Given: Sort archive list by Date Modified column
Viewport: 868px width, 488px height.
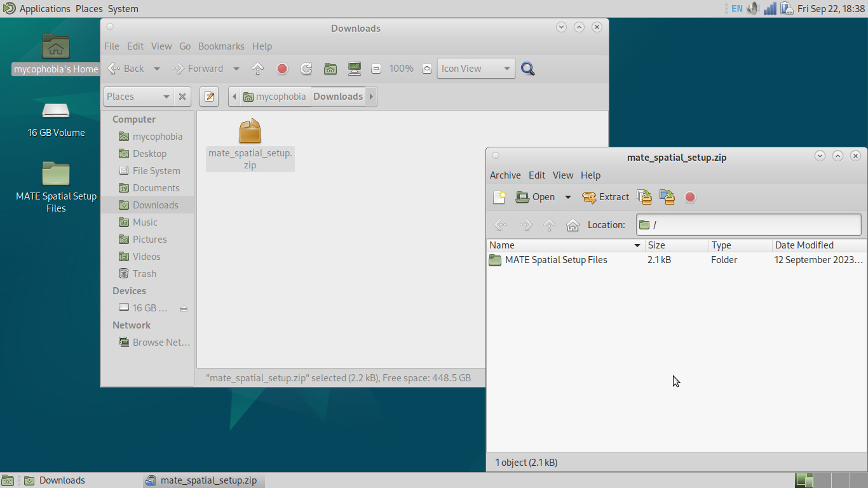Looking at the screenshot, I should pyautogui.click(x=819, y=245).
